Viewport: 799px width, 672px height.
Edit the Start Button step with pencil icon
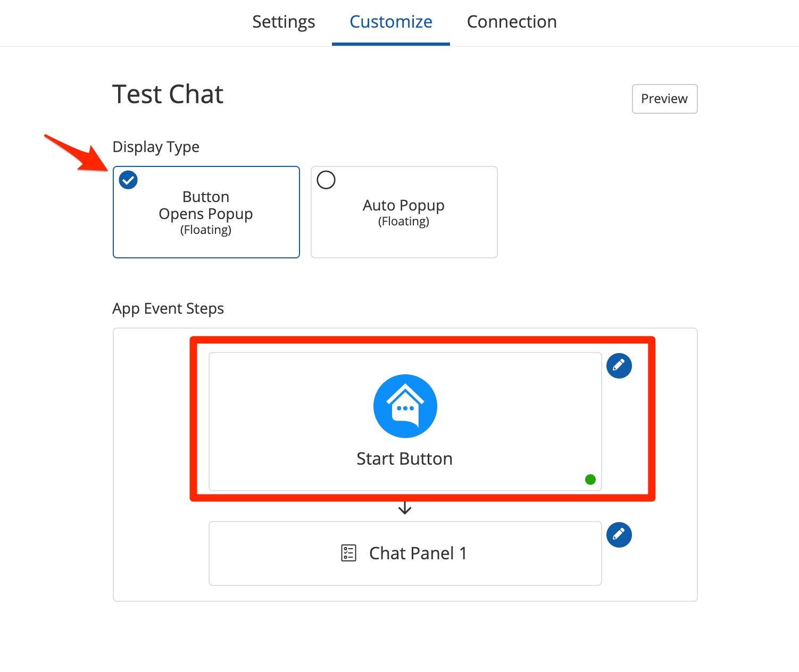pyautogui.click(x=619, y=366)
